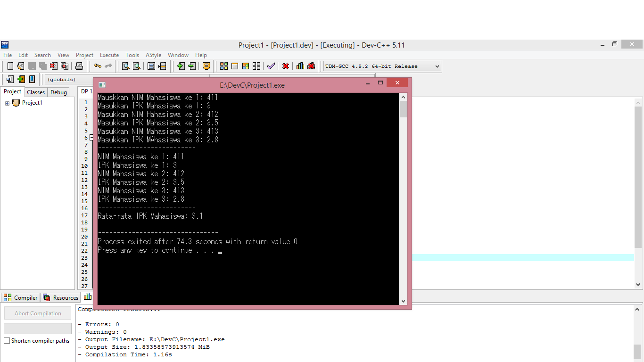This screenshot has height=362, width=644.
Task: Click the console scrollbar down arrow
Action: [x=403, y=301]
